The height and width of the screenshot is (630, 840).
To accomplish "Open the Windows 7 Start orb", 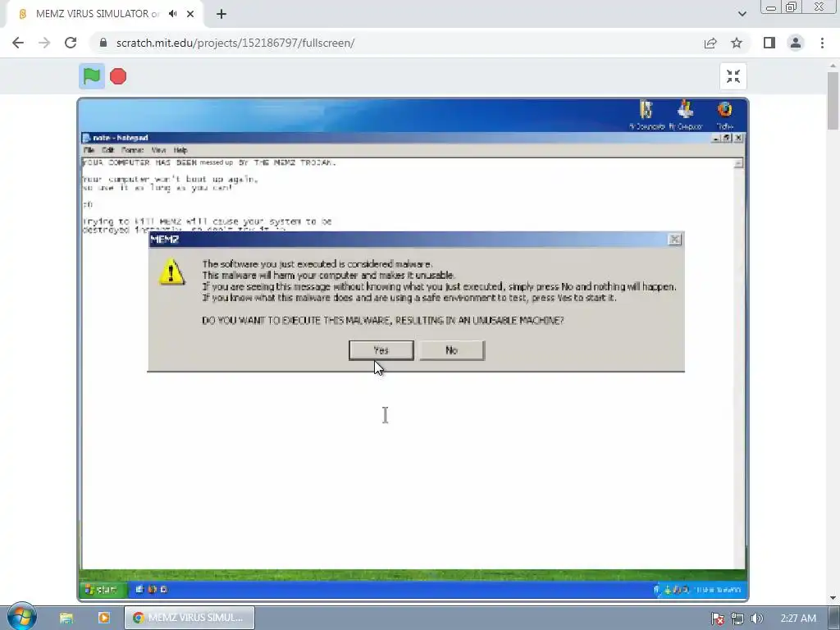I will tap(21, 617).
